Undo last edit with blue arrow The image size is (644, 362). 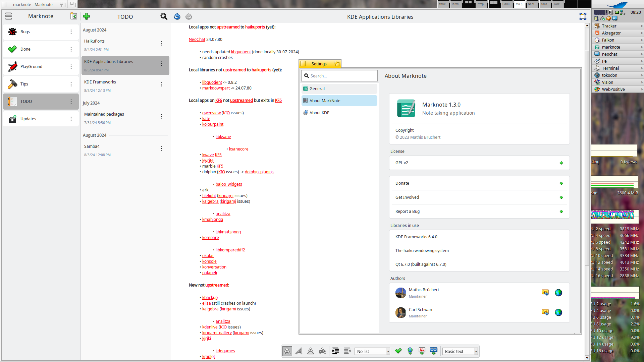click(177, 16)
